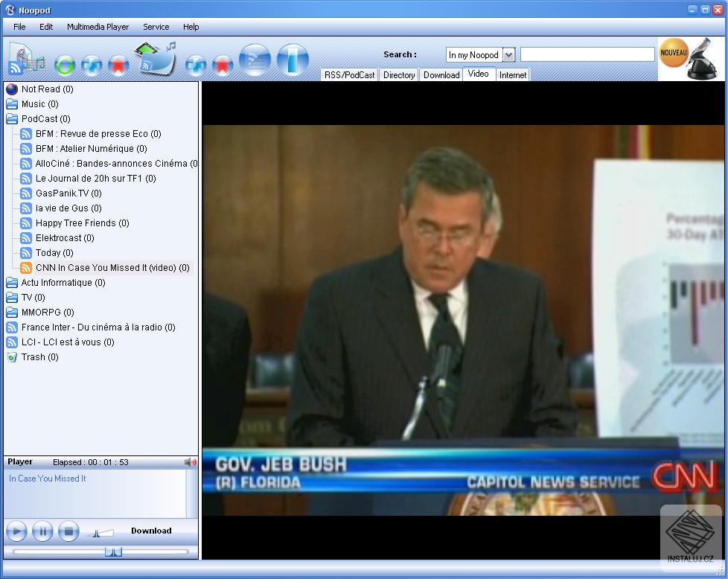Open the 'In Case You Missed It' link
The height and width of the screenshot is (579, 728).
coord(48,479)
